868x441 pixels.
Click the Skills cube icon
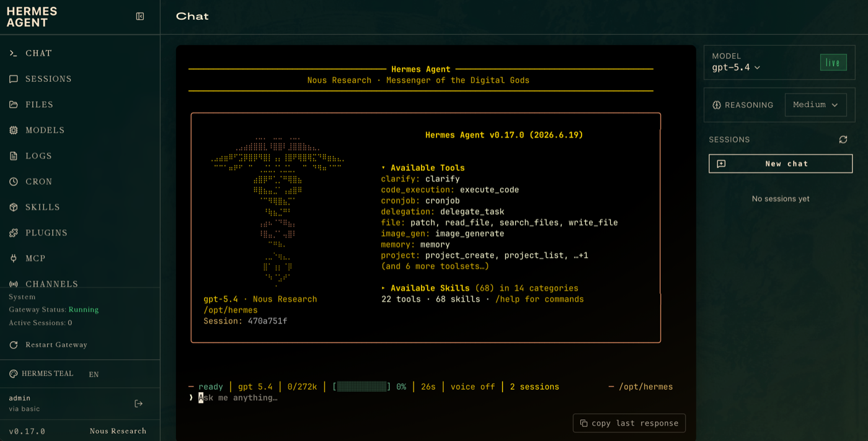point(14,207)
